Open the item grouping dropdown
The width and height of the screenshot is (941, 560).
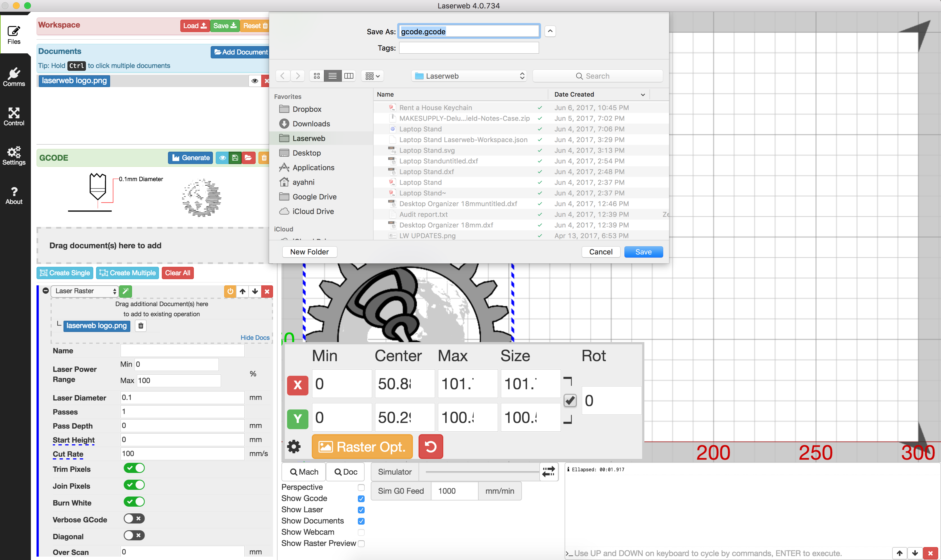pyautogui.click(x=372, y=76)
